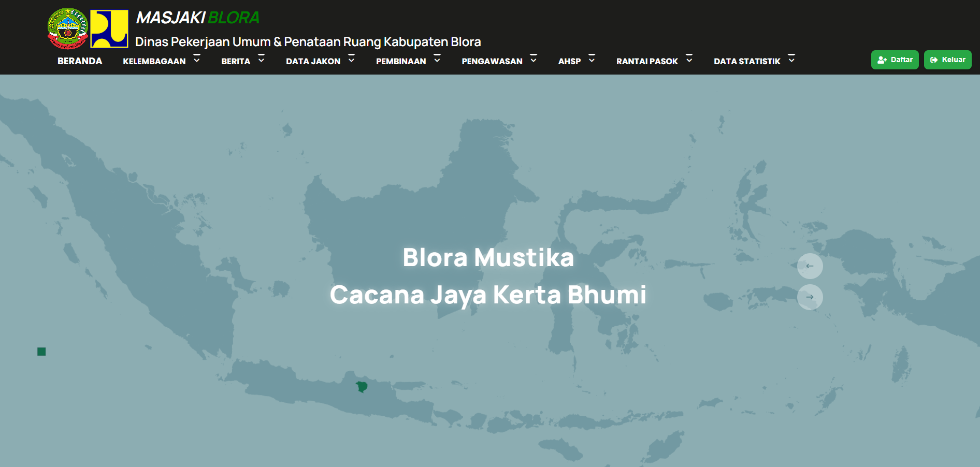The width and height of the screenshot is (980, 467).
Task: Click the yellow PU ministry logo
Action: [109, 28]
